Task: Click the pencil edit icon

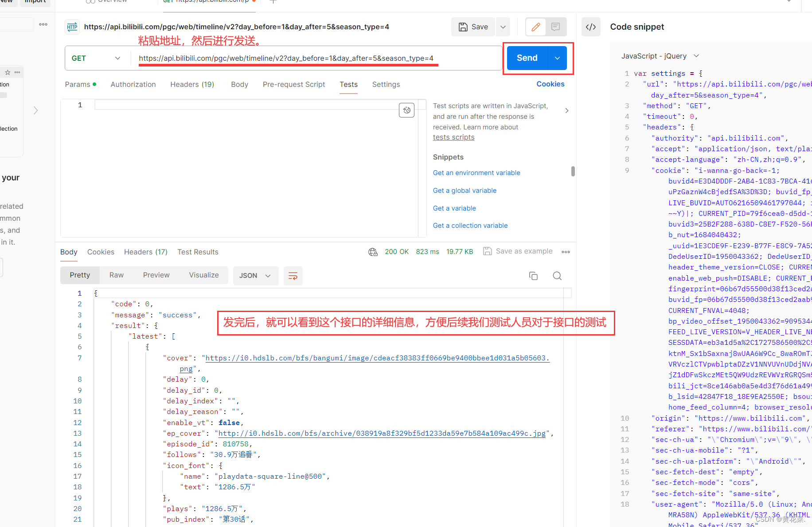Action: (535, 27)
